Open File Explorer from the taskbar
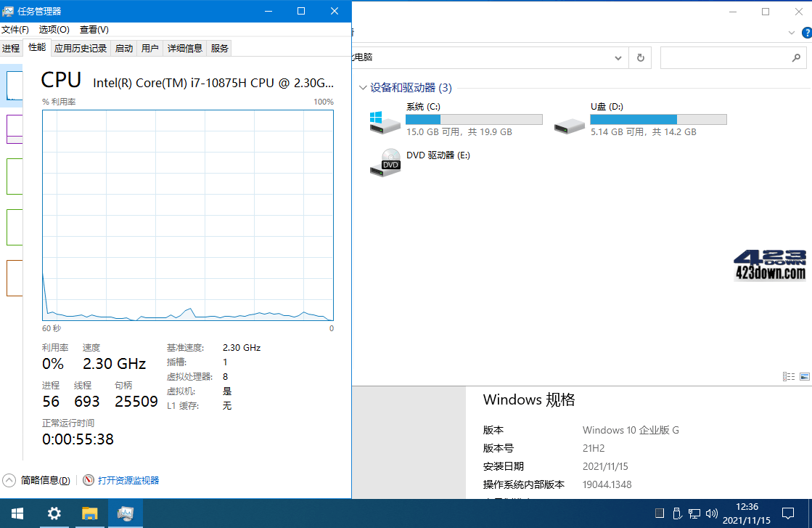812x528 pixels. (89, 513)
